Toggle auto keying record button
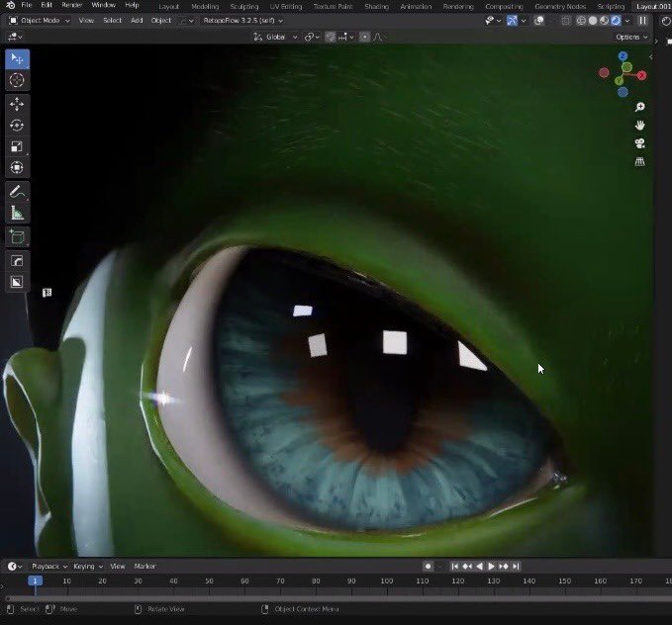The image size is (672, 625). pos(428,567)
